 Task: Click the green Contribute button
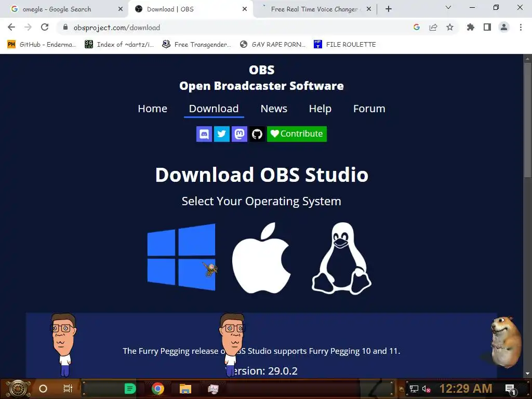click(297, 134)
